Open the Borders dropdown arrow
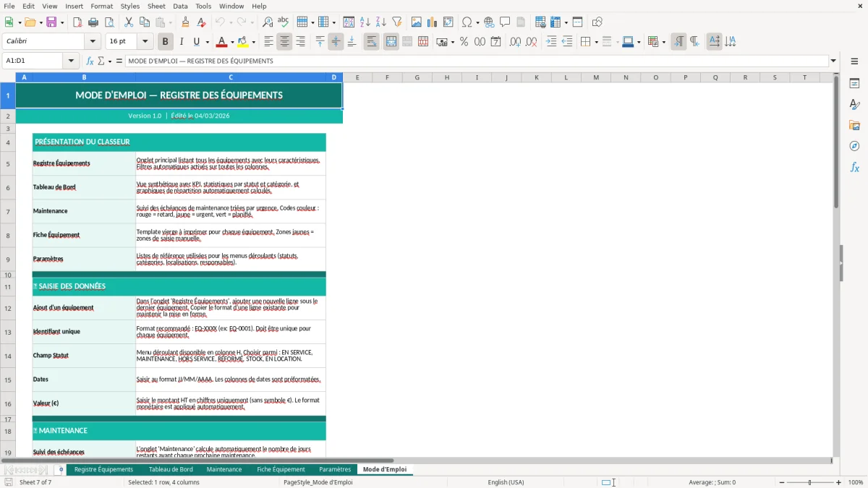Image resolution: width=868 pixels, height=488 pixels. [x=596, y=42]
